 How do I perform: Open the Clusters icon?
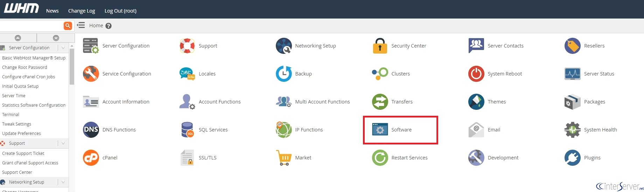point(380,74)
